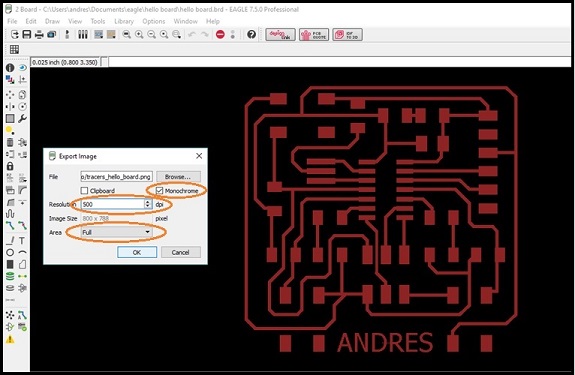Select the Via tool
575x375 pixels.
pyautogui.click(x=10, y=276)
